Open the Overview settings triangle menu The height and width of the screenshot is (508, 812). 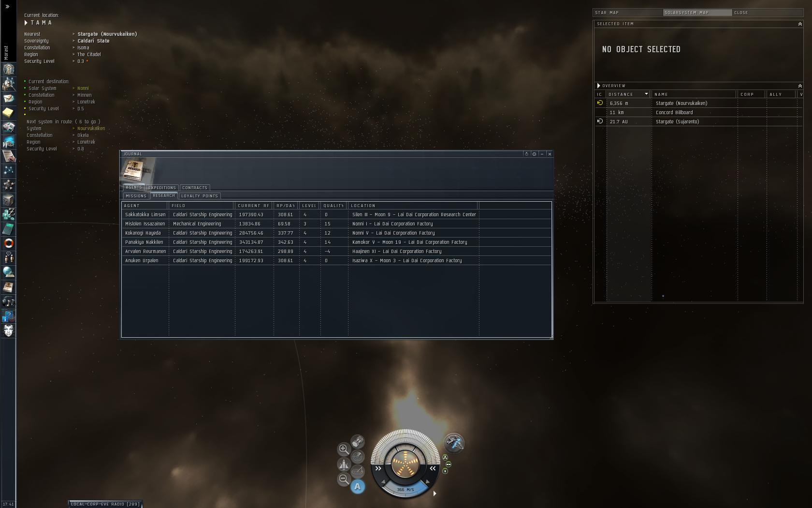coord(599,86)
